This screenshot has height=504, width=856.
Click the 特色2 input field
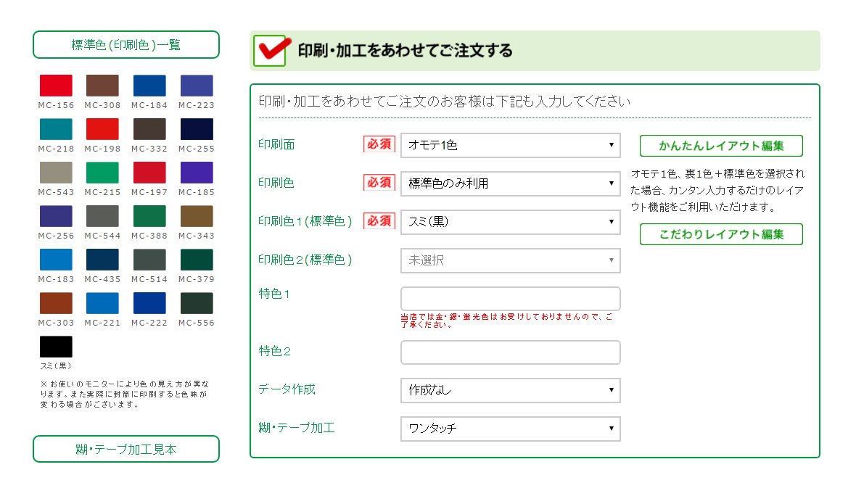tap(511, 352)
